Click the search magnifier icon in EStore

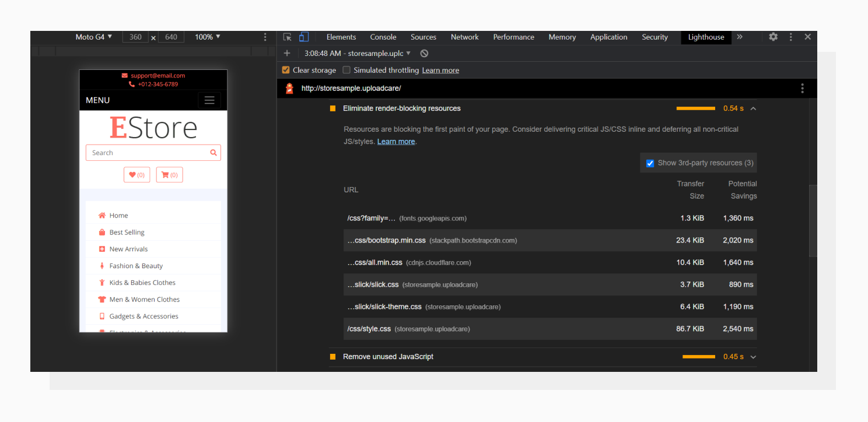[213, 152]
